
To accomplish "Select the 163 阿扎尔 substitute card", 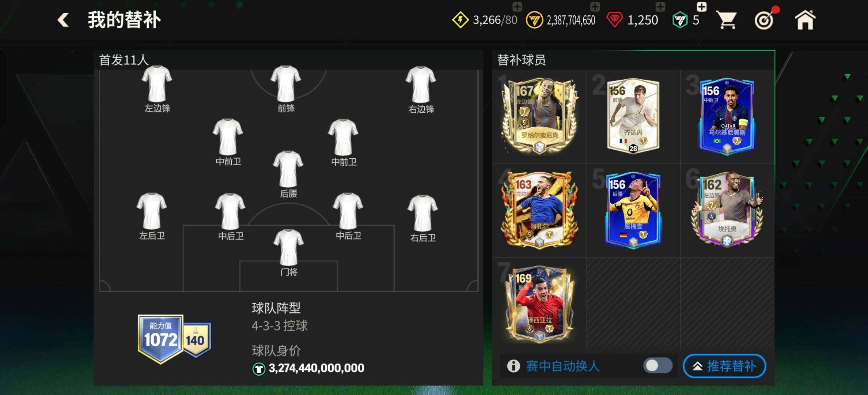I will tap(539, 209).
